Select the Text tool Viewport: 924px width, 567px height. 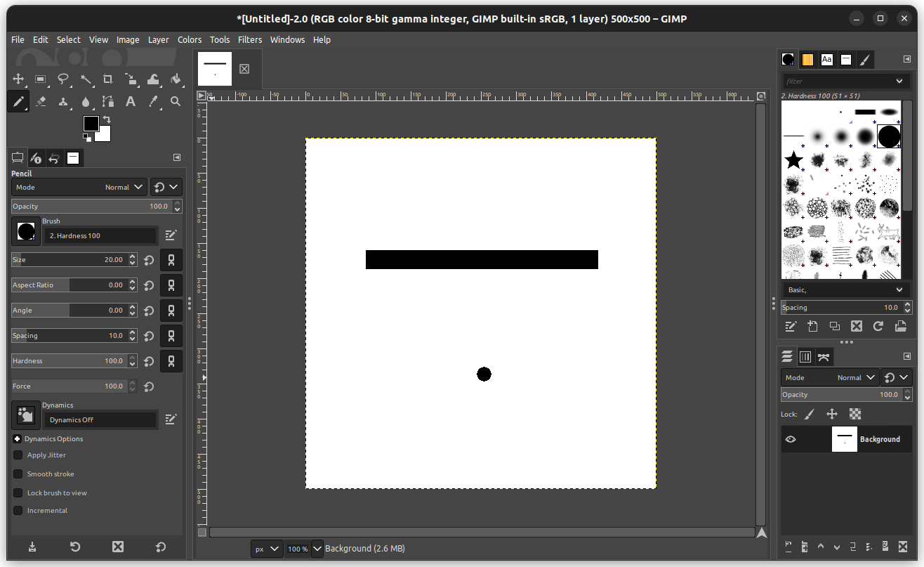click(131, 102)
